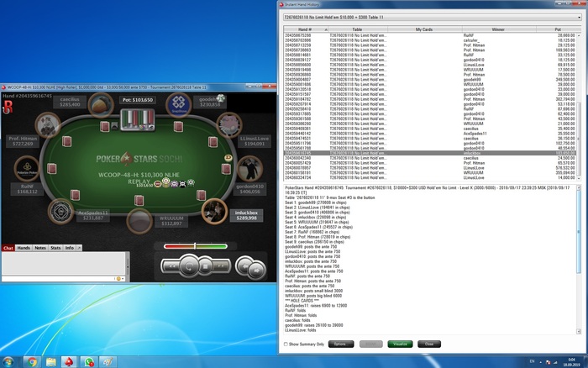Screen dimensions: 588x368
Task: Select hand row won by goodeh99
Action: (x=430, y=80)
